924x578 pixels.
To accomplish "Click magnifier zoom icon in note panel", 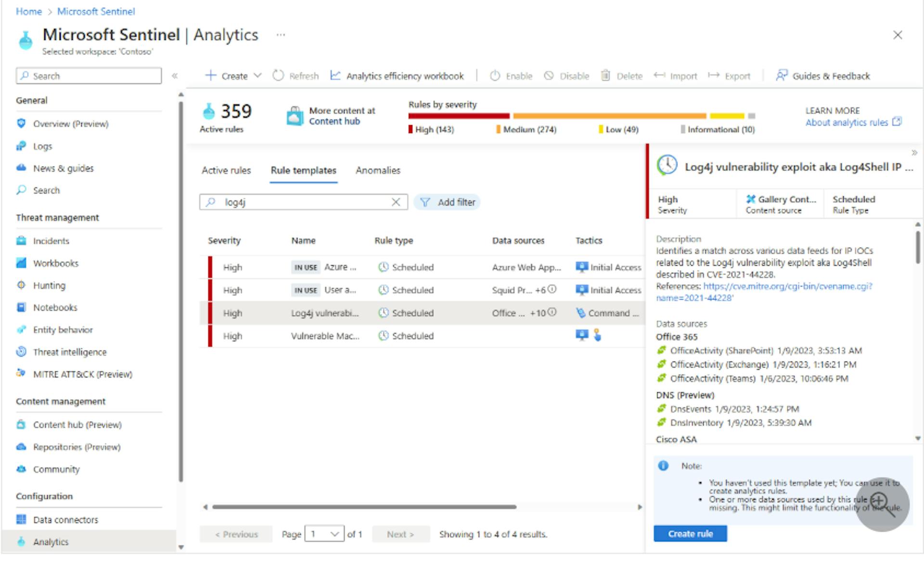I will [x=882, y=504].
